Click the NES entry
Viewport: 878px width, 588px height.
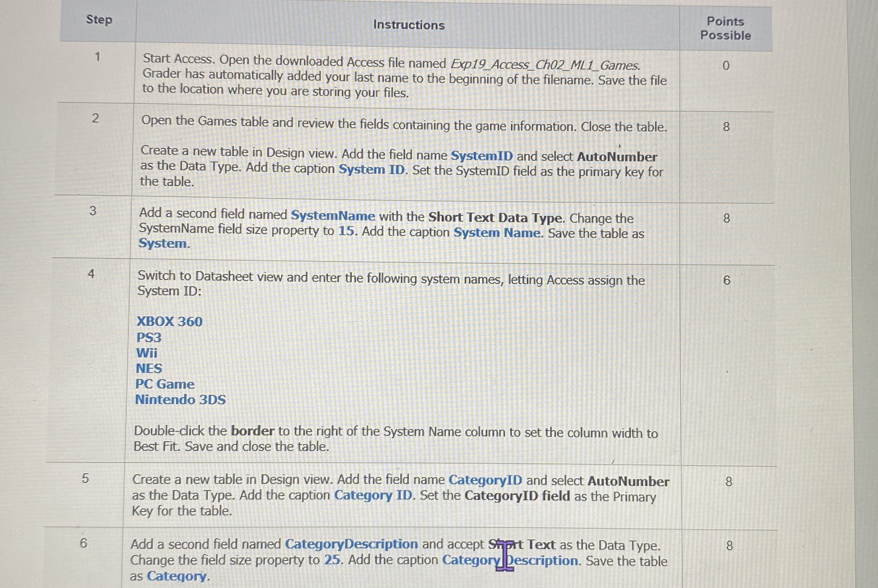[149, 369]
